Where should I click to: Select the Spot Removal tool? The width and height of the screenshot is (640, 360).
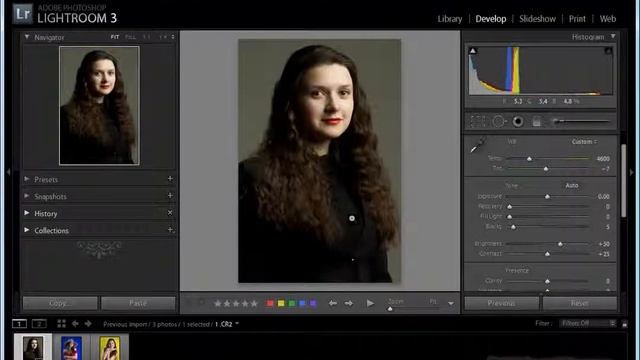(x=499, y=121)
